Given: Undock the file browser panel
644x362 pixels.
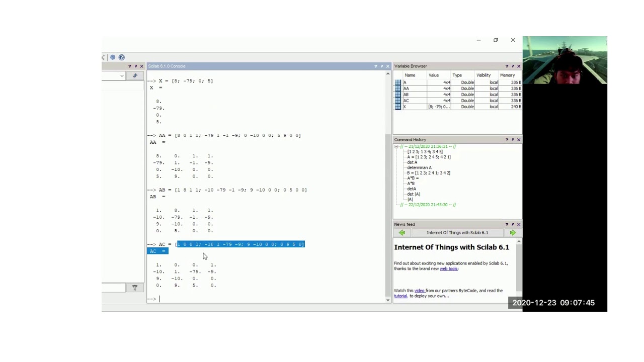Looking at the screenshot, I should pyautogui.click(x=135, y=66).
